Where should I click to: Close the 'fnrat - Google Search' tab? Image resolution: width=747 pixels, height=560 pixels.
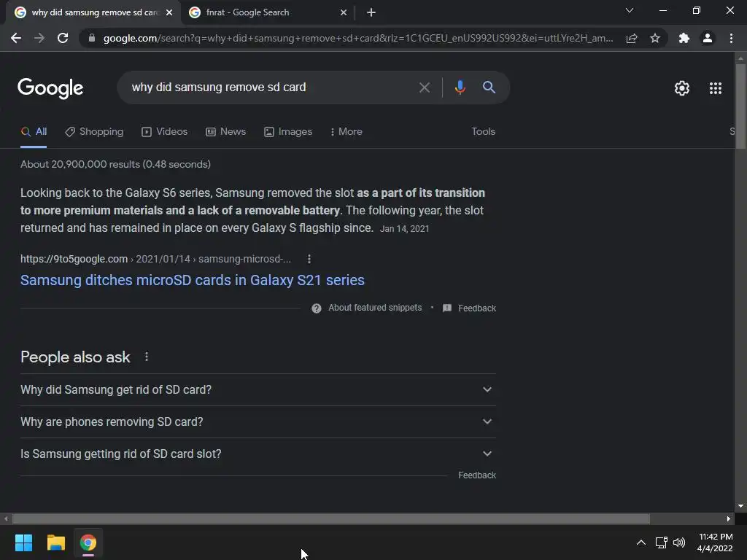pos(344,12)
